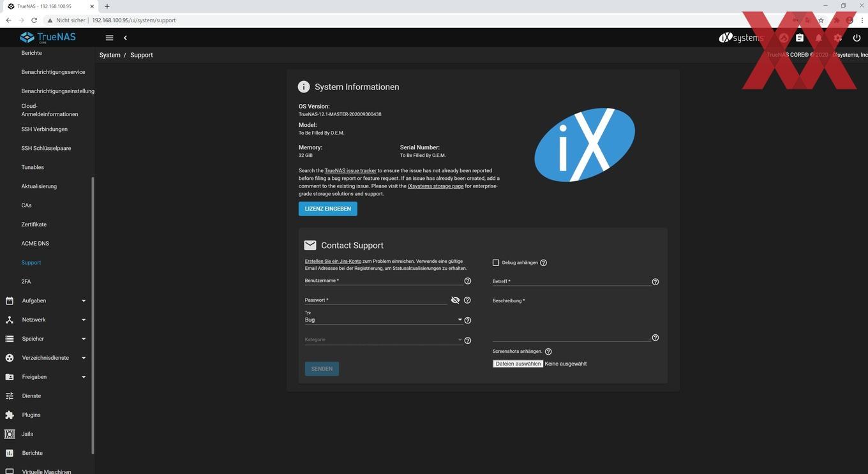Image resolution: width=868 pixels, height=474 pixels.
Task: Open Zertifikate in the sidebar
Action: point(34,225)
